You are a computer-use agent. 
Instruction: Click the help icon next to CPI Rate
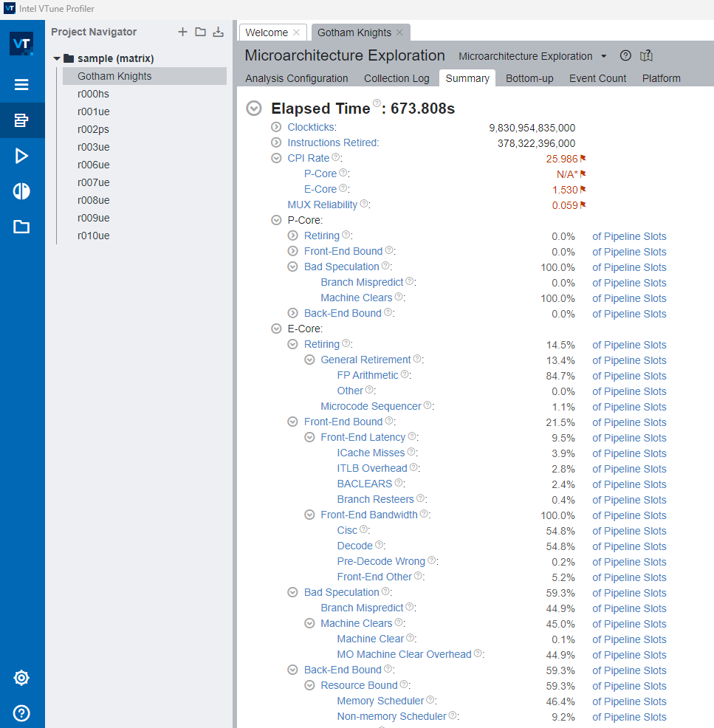(336, 157)
